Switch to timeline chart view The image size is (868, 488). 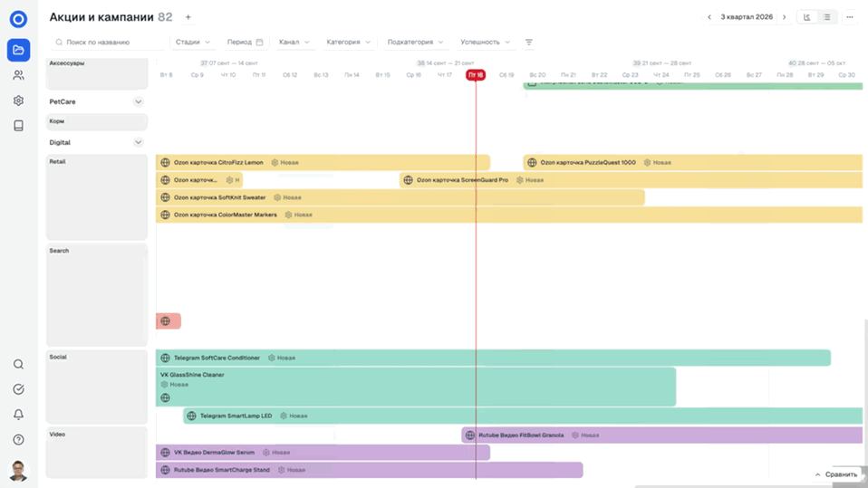click(807, 17)
